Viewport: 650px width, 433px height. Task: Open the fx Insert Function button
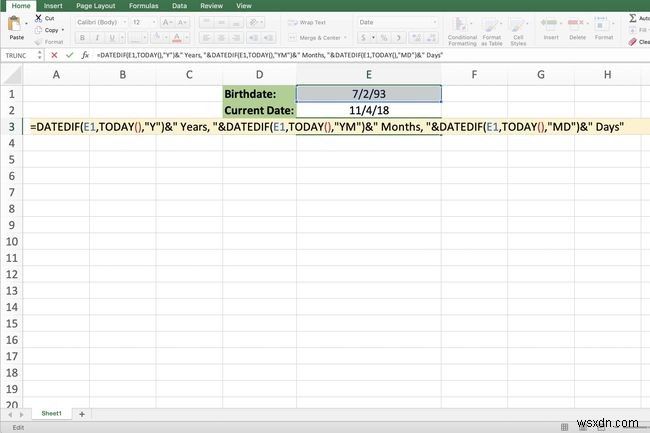point(85,55)
